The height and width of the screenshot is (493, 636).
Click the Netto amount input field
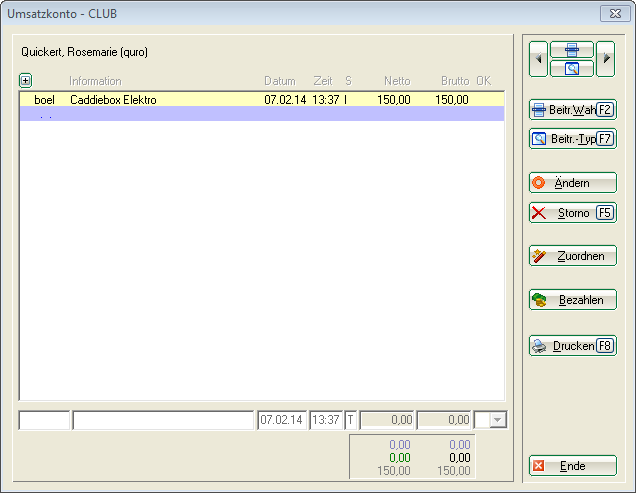387,420
